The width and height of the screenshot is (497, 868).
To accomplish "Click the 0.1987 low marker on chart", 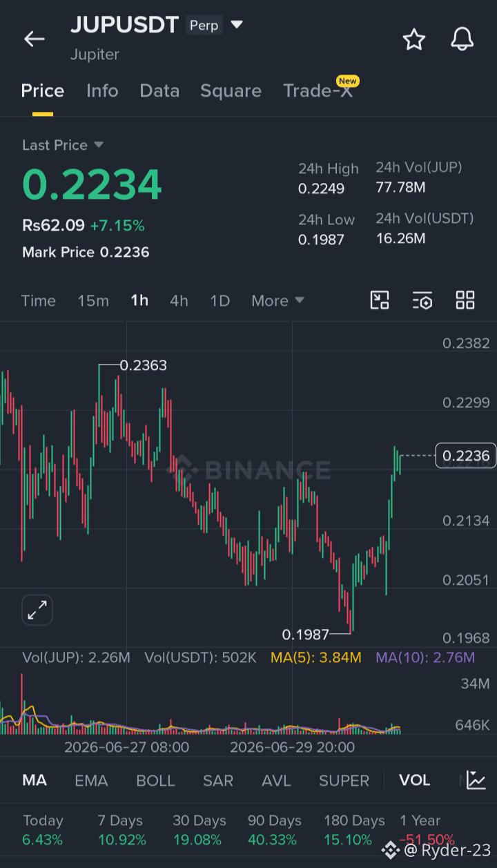I will [305, 634].
